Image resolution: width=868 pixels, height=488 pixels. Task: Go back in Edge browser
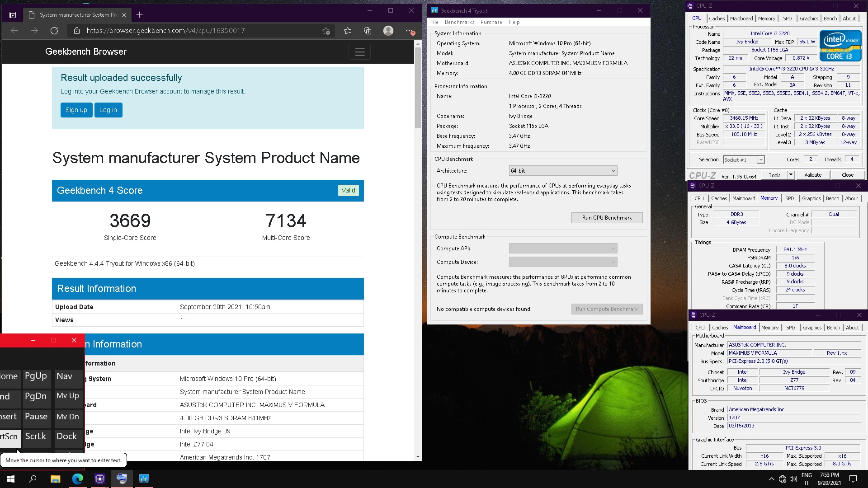point(14,31)
